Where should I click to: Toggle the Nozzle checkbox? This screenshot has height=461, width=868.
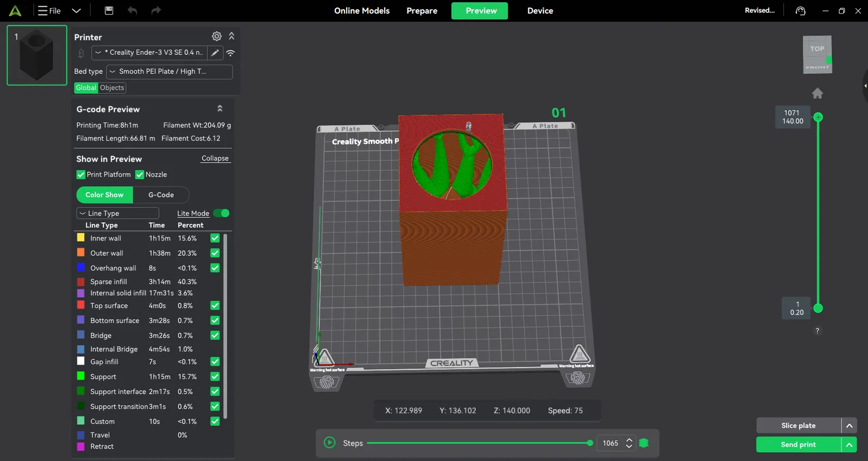coord(139,174)
